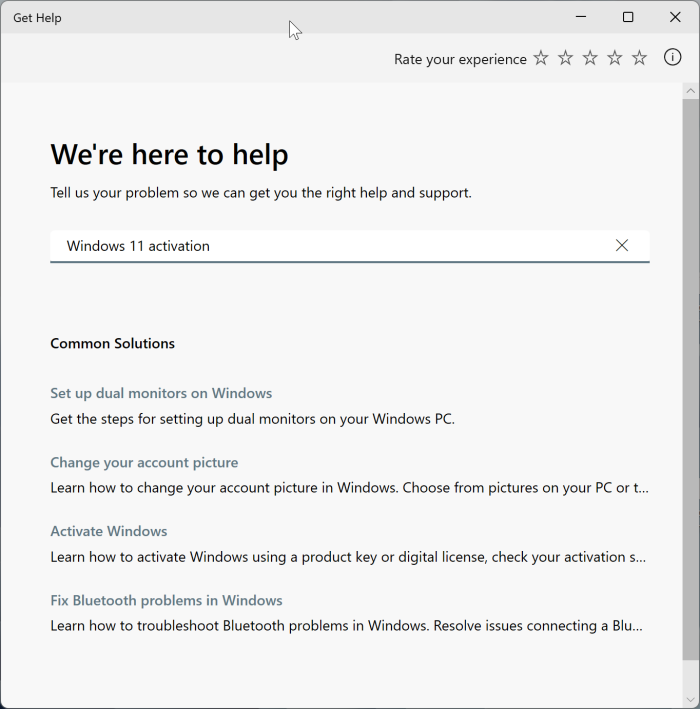Screen dimensions: 700x709
Task: Open the info circle icon
Action: pos(672,57)
